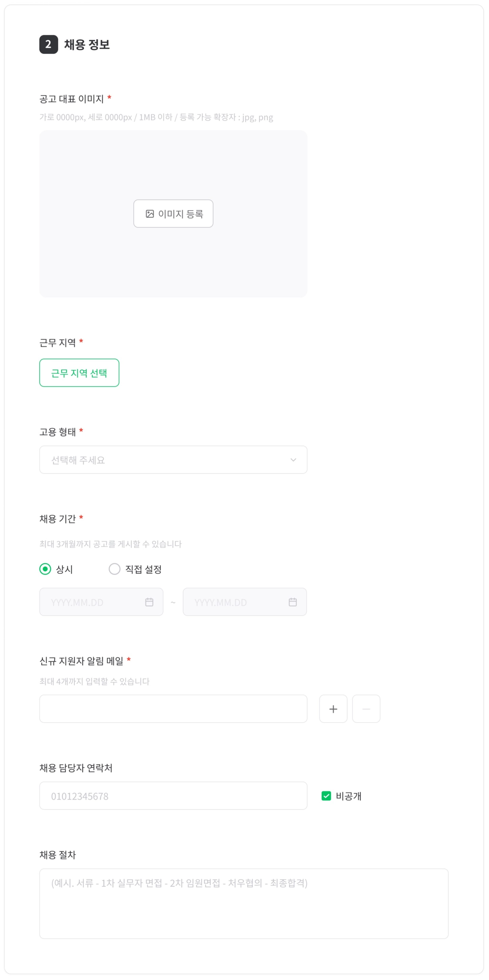Click the 근무 지역 선택 button
Viewport: 489px width, 980px height.
point(79,373)
